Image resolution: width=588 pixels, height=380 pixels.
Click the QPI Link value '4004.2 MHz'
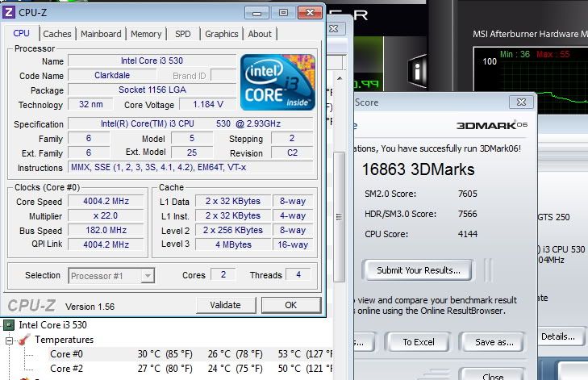106,244
